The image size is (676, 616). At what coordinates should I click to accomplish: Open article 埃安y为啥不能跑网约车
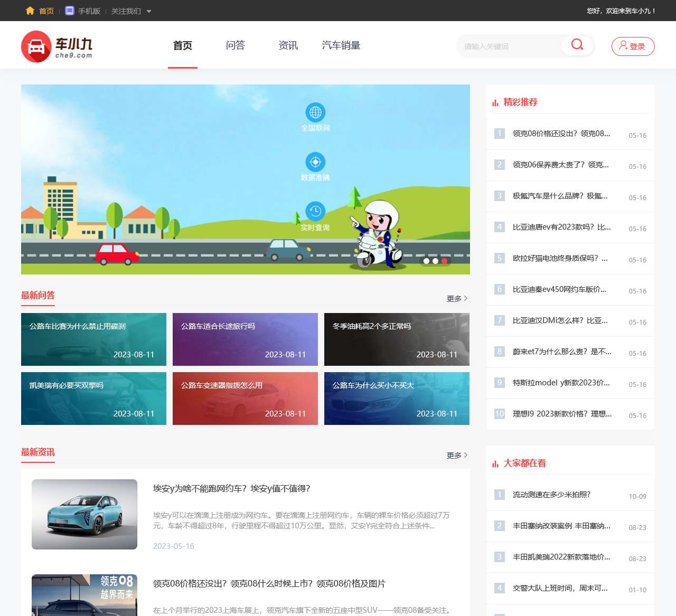pyautogui.click(x=231, y=489)
